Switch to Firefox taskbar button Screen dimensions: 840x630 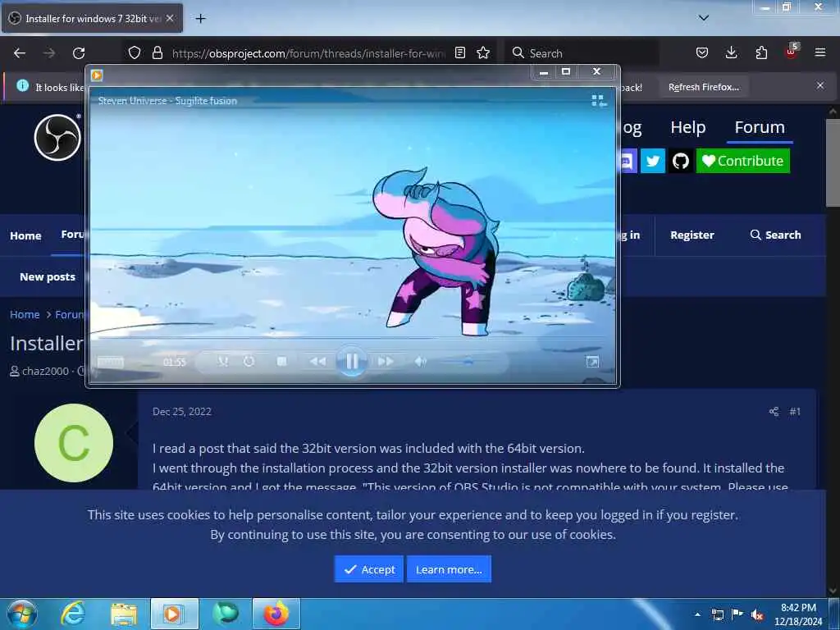276,614
